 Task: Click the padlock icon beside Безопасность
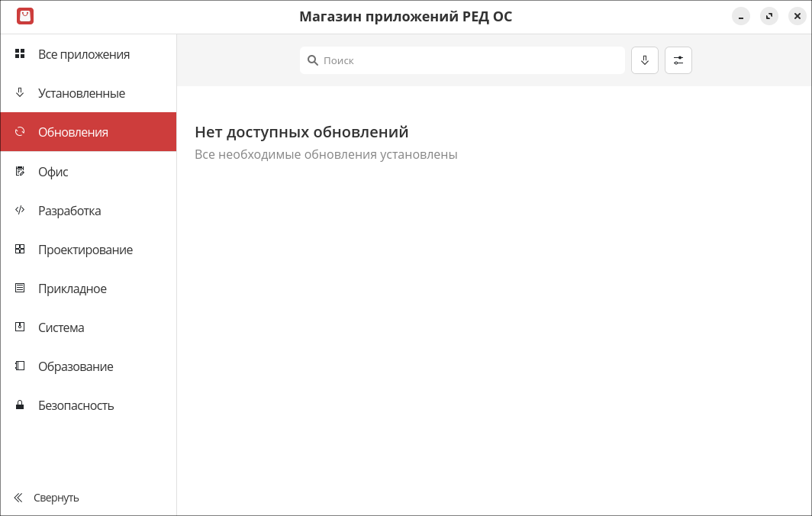[20, 405]
